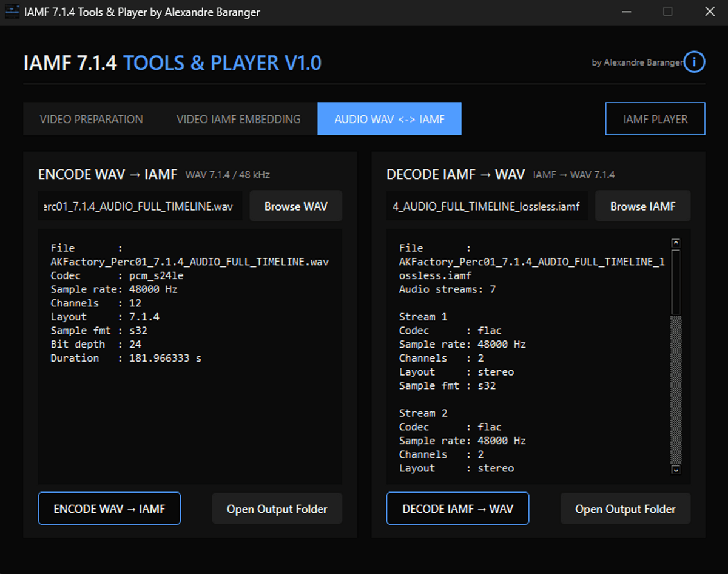Open the info icon beside author name
This screenshot has height=574, width=728.
tap(694, 62)
